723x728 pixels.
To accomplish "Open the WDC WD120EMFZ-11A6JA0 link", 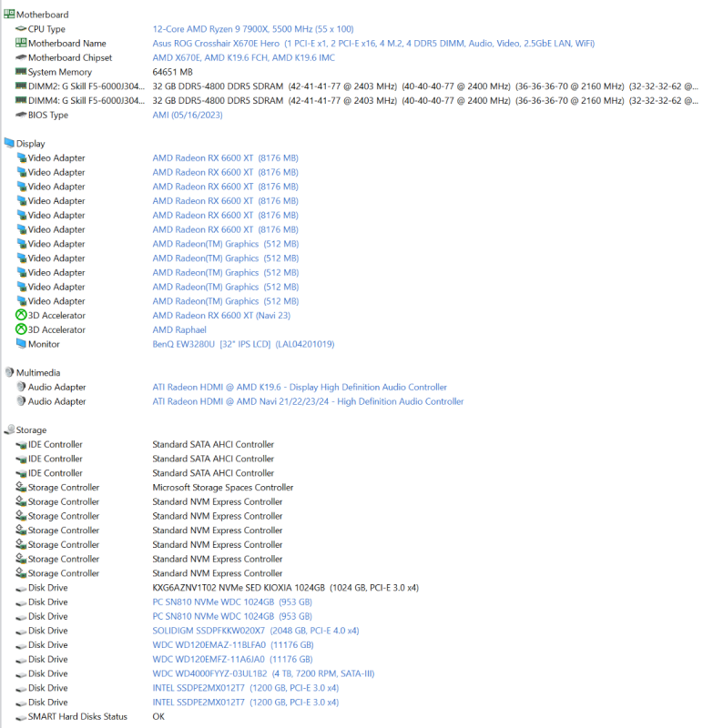I will tap(232, 659).
